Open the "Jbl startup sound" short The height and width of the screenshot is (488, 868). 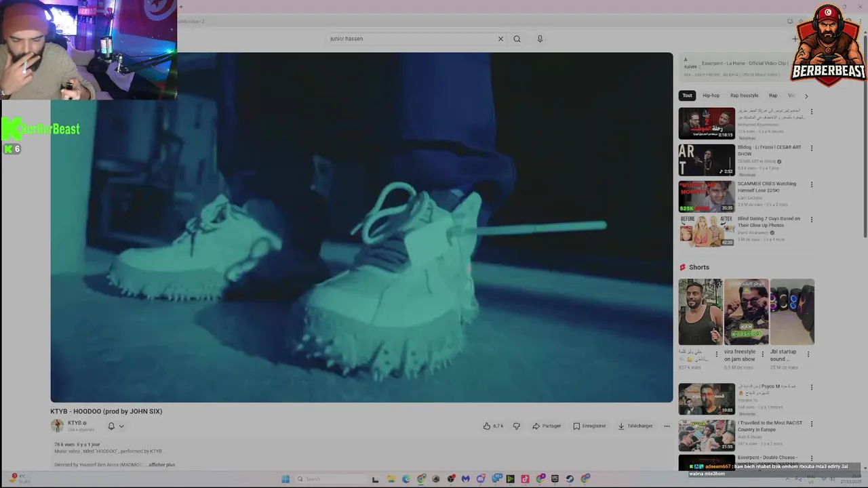point(792,312)
